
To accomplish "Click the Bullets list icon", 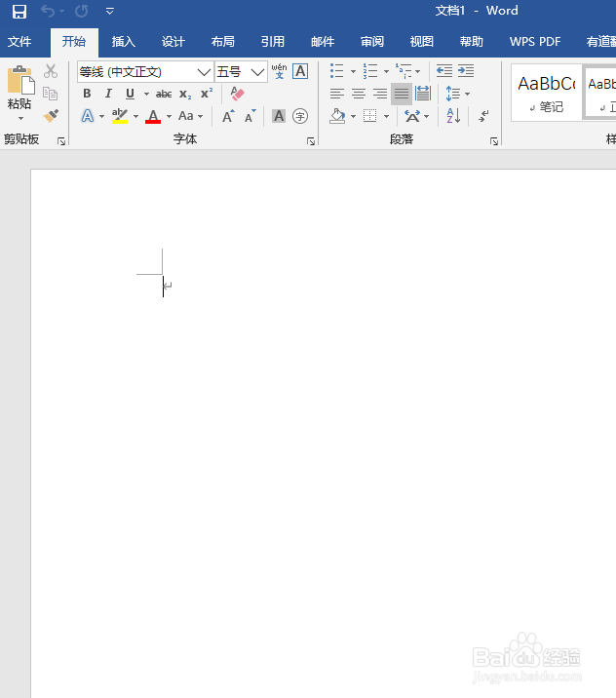I will click(337, 71).
